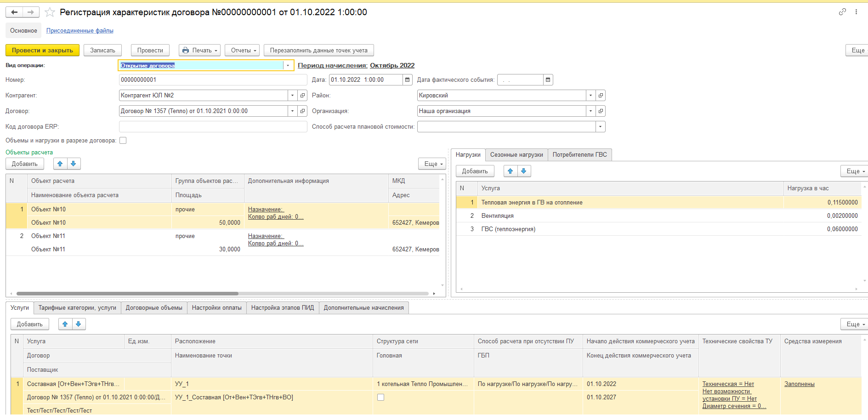The width and height of the screenshot is (868, 420).
Task: Click Провести и закрыть button
Action: (x=42, y=50)
